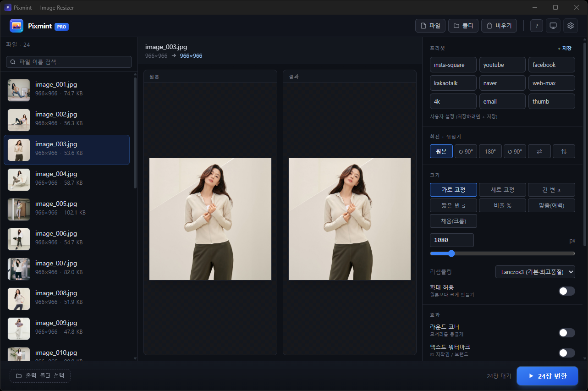Add files with the 파일 button

click(x=430, y=26)
